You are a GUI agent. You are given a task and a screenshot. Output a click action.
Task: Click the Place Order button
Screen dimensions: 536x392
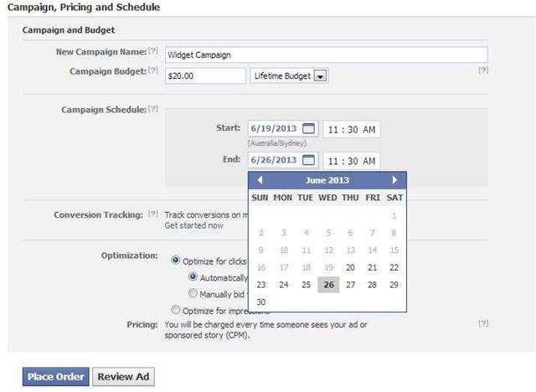[x=56, y=377]
